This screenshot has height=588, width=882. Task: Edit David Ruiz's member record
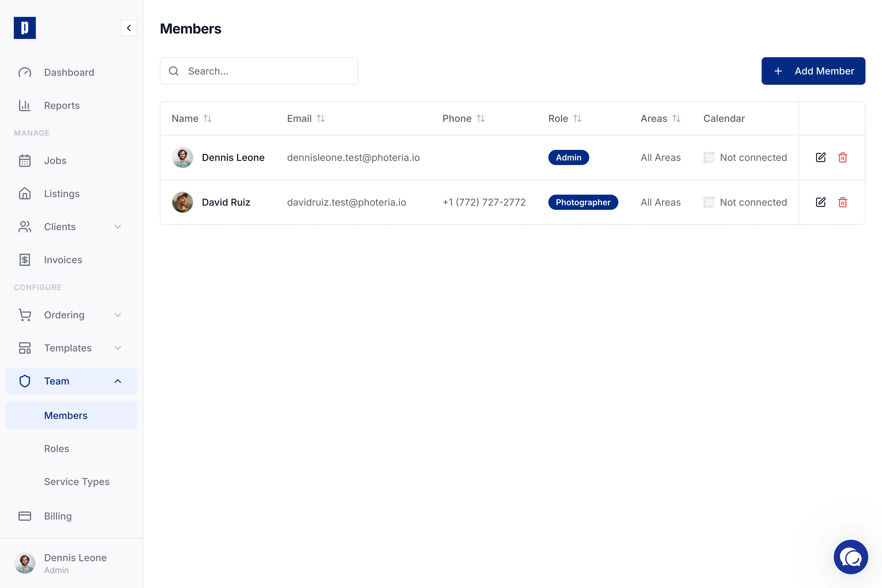(x=820, y=202)
